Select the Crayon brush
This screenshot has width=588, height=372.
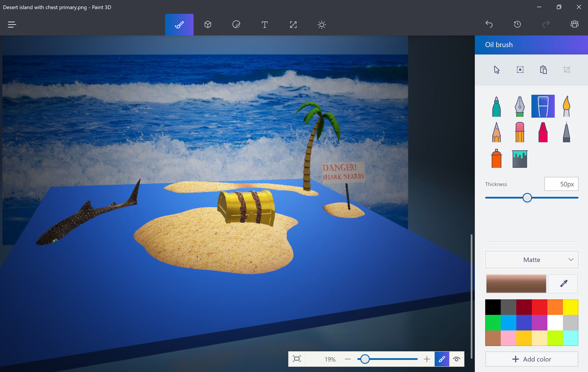[x=543, y=132]
